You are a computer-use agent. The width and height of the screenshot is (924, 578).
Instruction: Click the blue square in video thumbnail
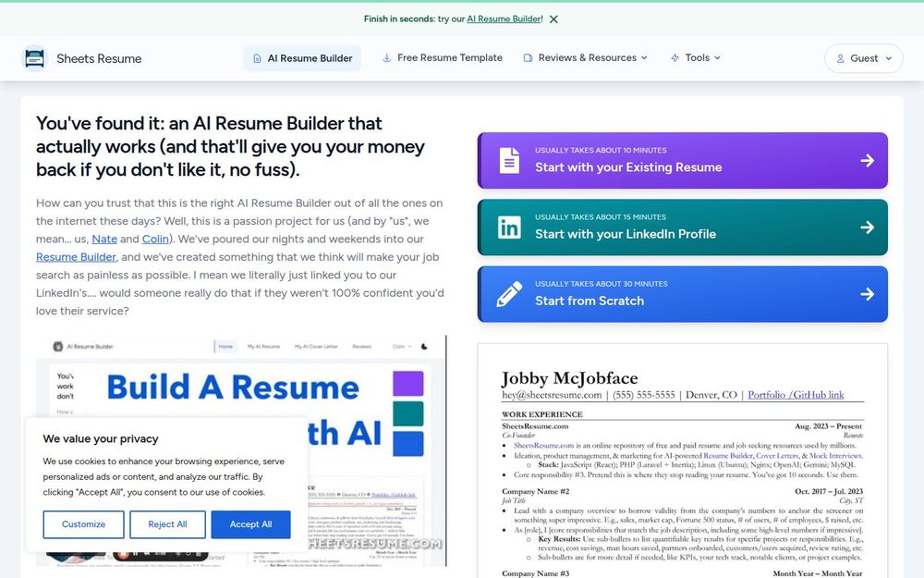pos(408,444)
